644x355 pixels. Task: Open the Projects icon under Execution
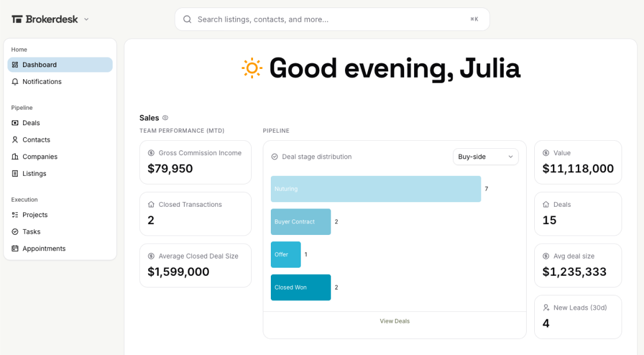pyautogui.click(x=14, y=215)
